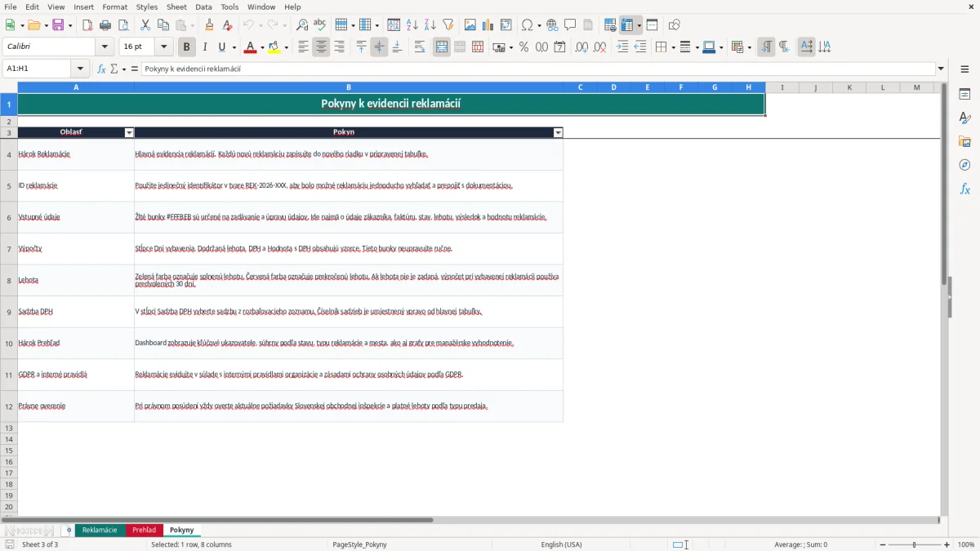The image size is (980, 551).
Task: Open the sidebar Styles icon
Action: click(964, 118)
